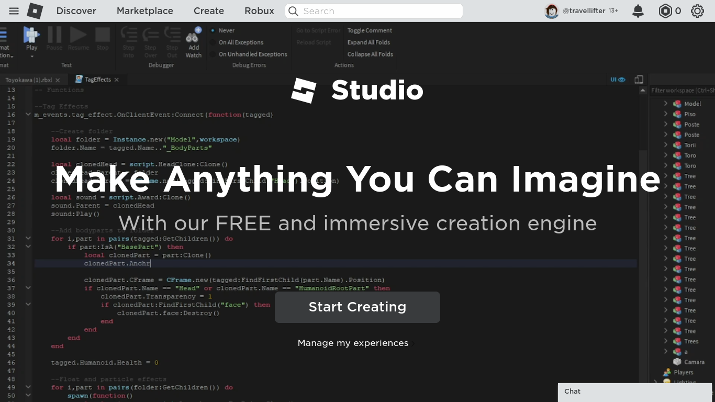Expand the Torii item in Explorer

[x=665, y=145]
